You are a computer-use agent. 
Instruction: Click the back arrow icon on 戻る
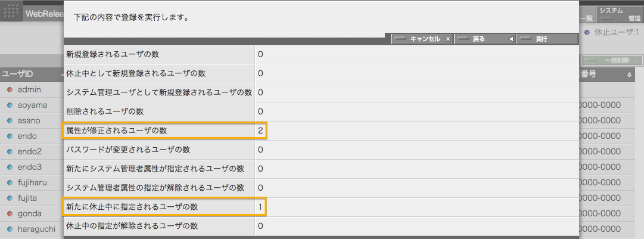[511, 39]
